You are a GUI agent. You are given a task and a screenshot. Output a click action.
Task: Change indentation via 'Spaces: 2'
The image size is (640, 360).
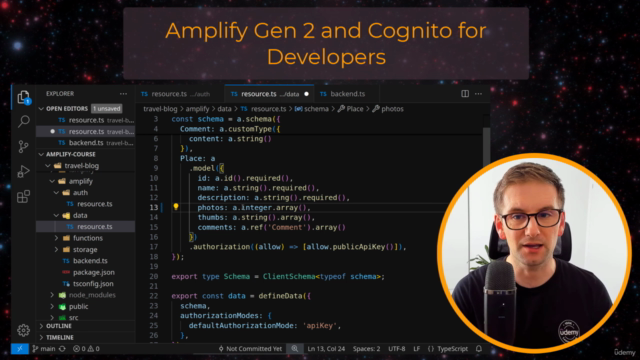pos(366,349)
